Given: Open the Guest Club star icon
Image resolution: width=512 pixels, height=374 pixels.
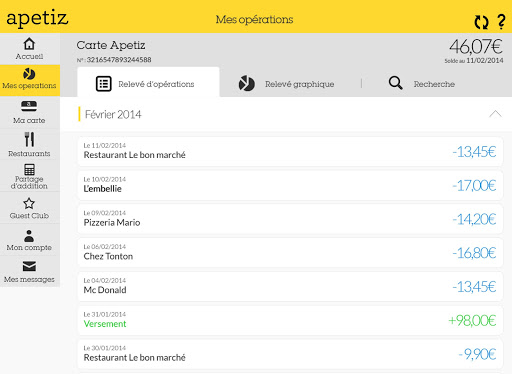Looking at the screenshot, I should (x=29, y=203).
